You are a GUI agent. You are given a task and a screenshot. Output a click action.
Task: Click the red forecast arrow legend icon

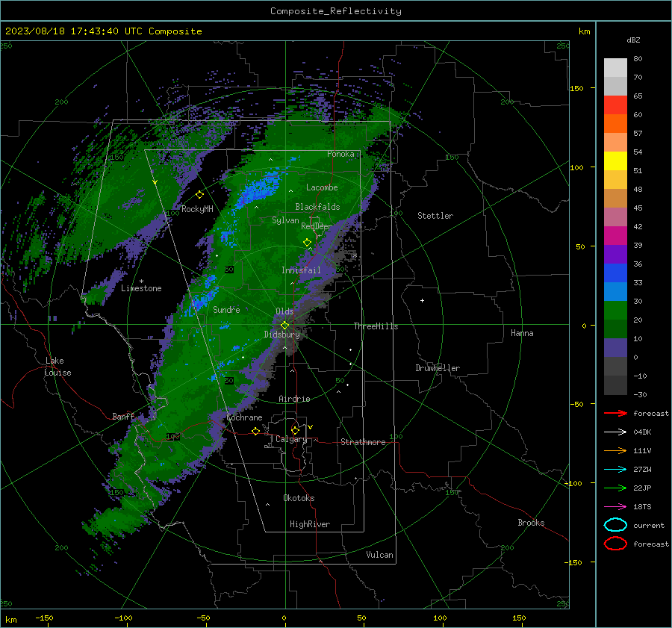coord(615,413)
